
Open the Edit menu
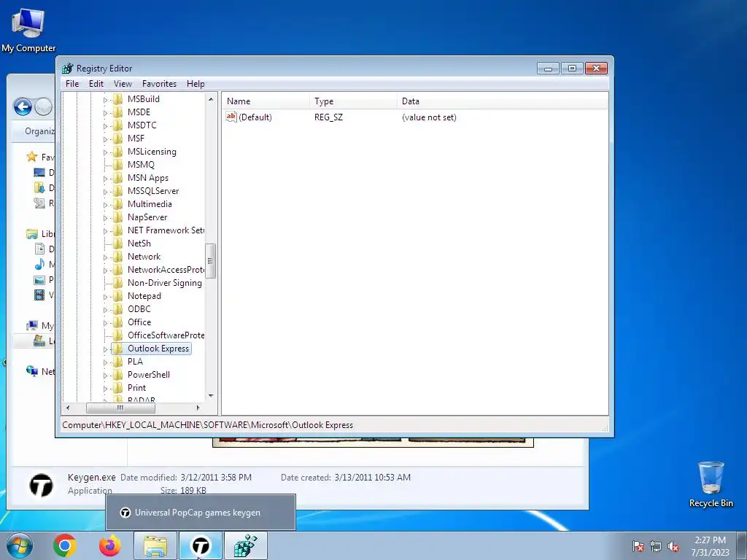[x=96, y=84]
